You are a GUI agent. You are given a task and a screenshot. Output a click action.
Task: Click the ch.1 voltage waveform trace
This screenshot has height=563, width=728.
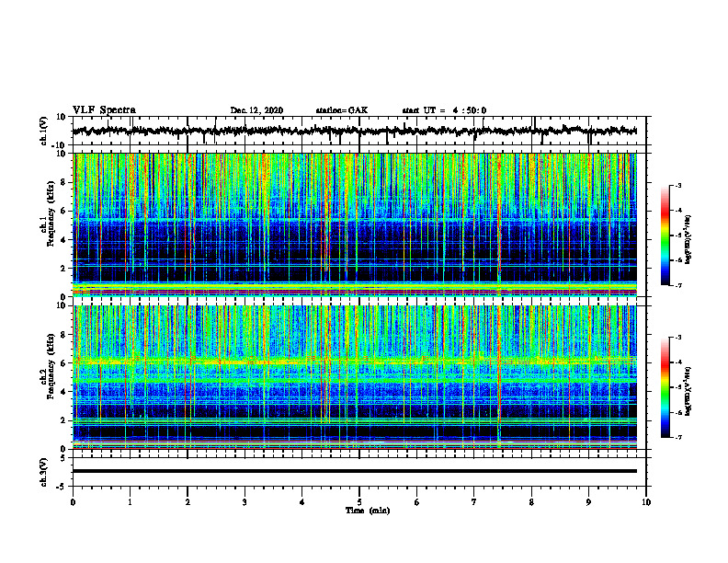(x=354, y=131)
